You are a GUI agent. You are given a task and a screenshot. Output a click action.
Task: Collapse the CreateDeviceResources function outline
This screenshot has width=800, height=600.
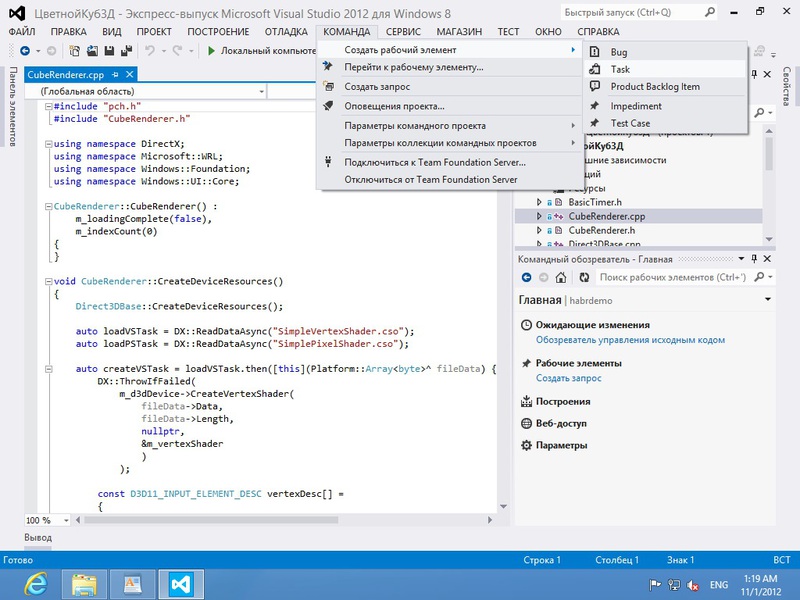click(48, 281)
